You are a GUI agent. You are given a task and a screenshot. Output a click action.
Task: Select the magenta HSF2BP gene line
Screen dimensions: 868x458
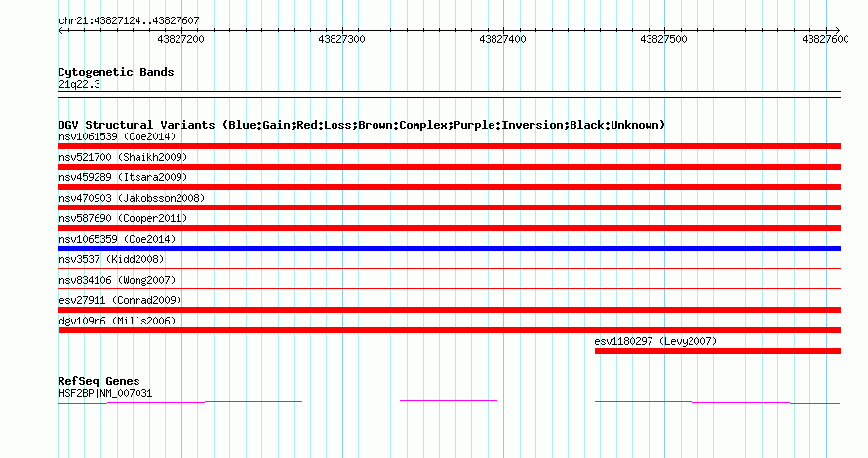[449, 402]
